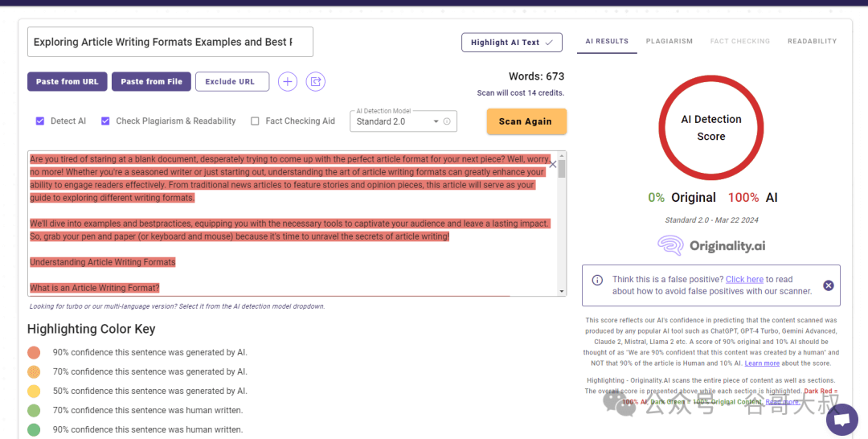Click the turbo or multi-language version hint text
868x439 pixels.
pyautogui.click(x=177, y=306)
